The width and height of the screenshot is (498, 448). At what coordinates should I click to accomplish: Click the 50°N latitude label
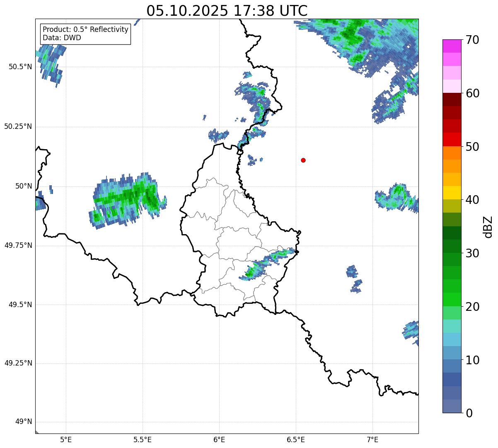[x=24, y=186]
